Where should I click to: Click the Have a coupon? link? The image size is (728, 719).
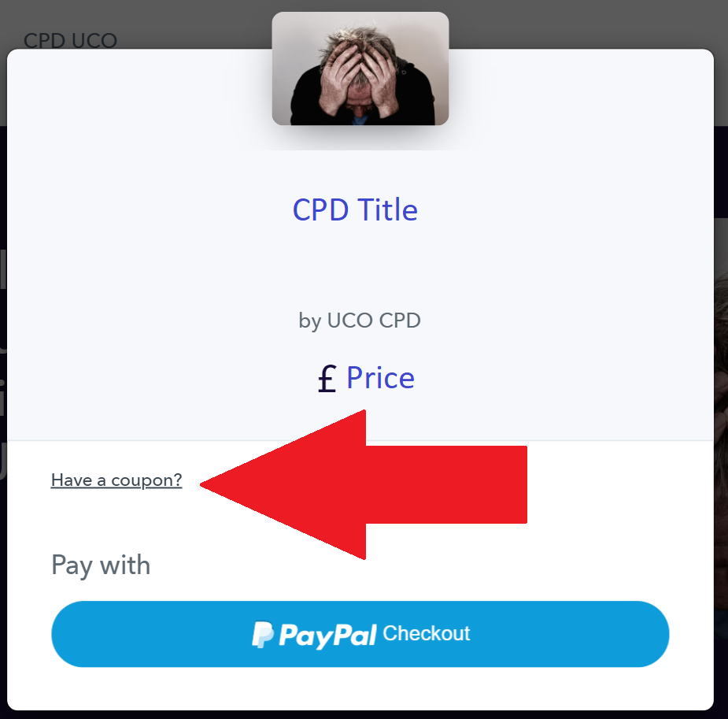[116, 480]
